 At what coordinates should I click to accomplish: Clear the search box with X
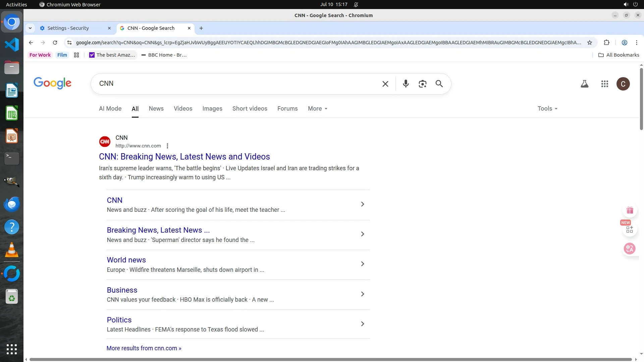click(385, 84)
